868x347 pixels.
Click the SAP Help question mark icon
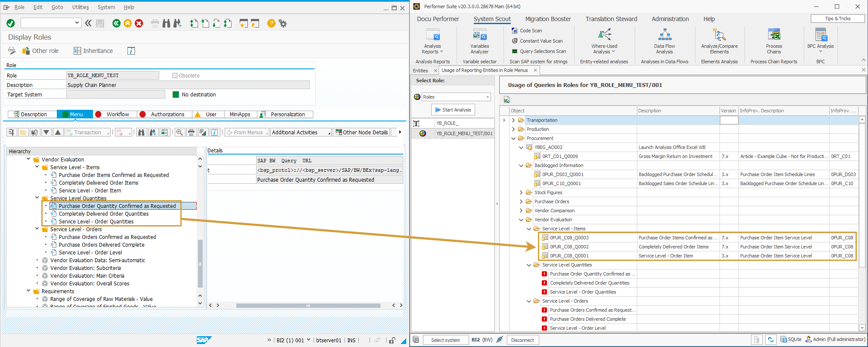pyautogui.click(x=271, y=23)
